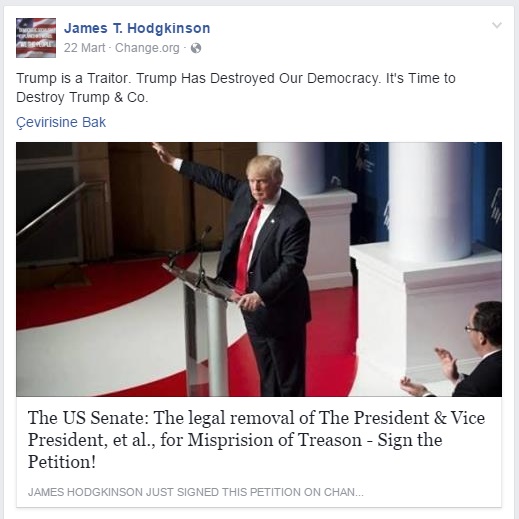The height and width of the screenshot is (519, 519).
Task: Open the petition headline starting "The US Senate"
Action: [256, 440]
